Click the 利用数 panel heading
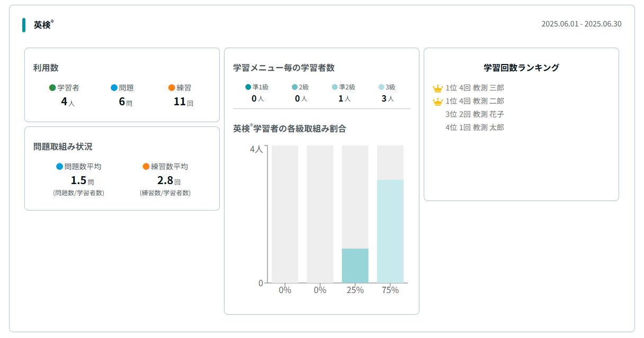644x338 pixels. pyautogui.click(x=46, y=68)
